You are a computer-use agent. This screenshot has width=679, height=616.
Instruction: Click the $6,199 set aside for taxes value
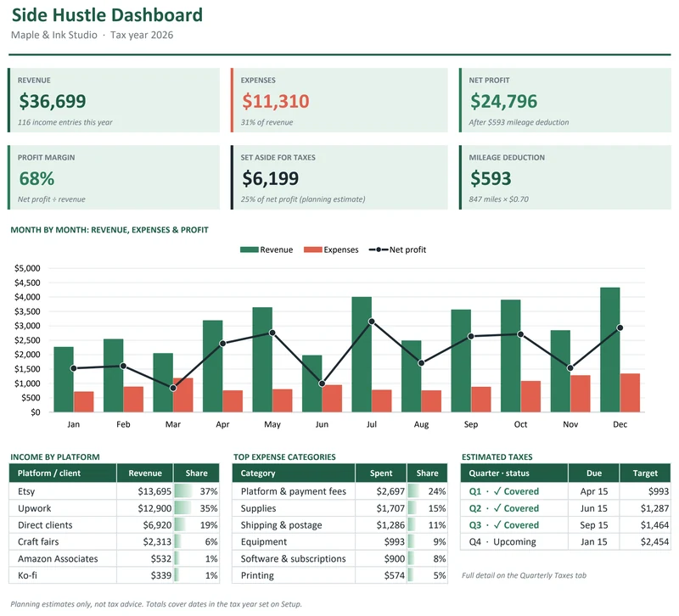(270, 178)
